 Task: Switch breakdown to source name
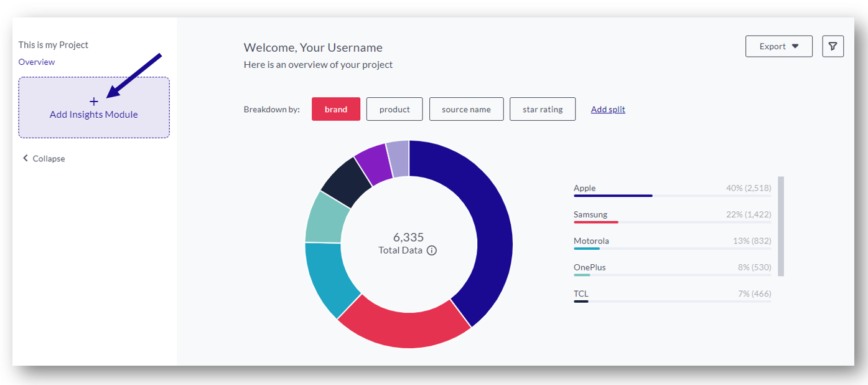coord(466,109)
